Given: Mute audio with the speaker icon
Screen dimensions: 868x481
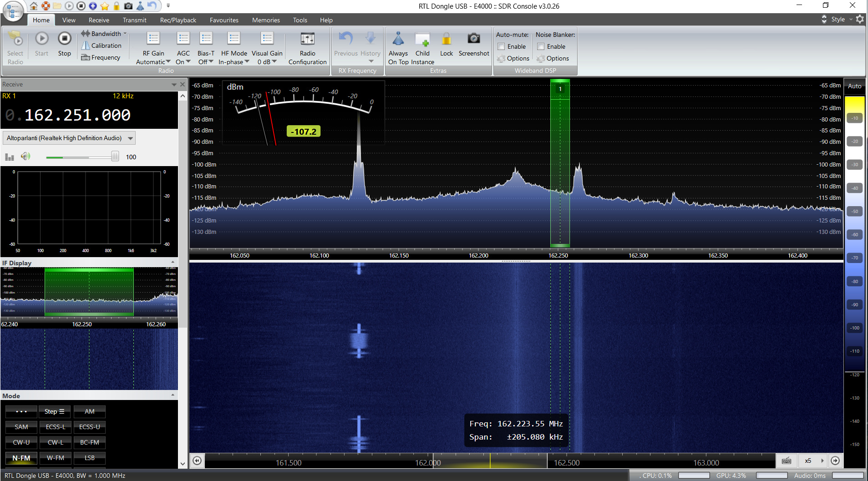Looking at the screenshot, I should [25, 157].
